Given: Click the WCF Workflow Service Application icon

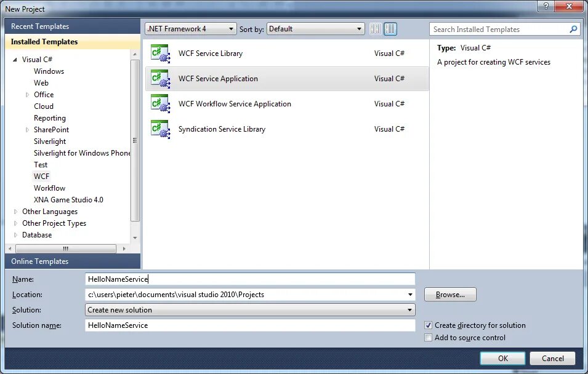Looking at the screenshot, I should point(161,104).
